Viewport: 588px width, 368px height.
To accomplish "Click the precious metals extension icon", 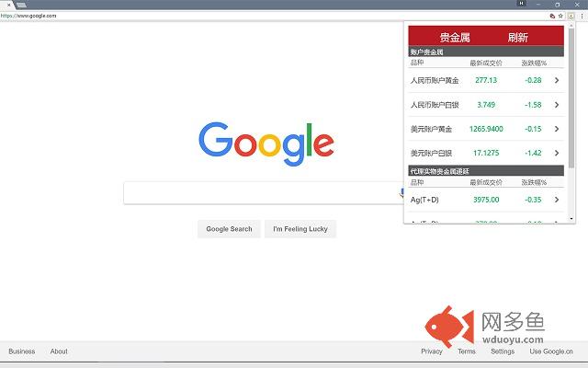I will pos(571,16).
